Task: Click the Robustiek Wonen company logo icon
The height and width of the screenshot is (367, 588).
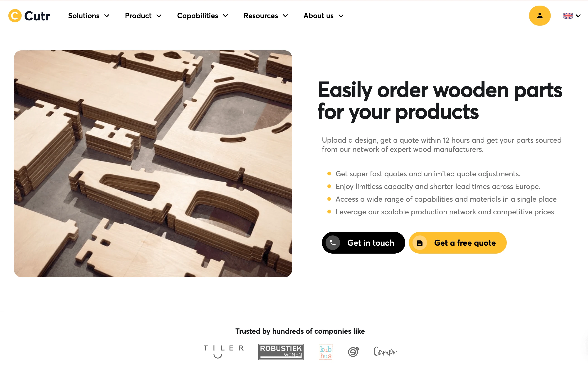Action: tap(281, 352)
